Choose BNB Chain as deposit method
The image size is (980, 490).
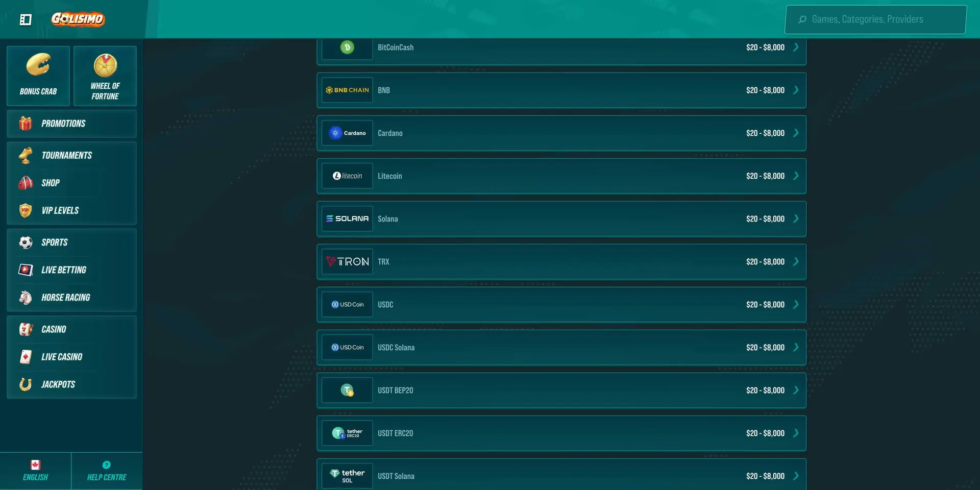pos(561,90)
